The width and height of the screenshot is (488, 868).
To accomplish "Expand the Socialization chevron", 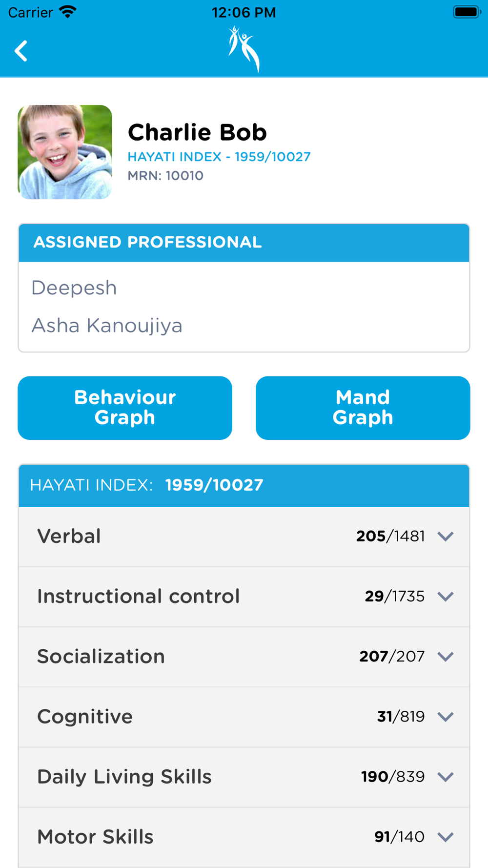I will [x=446, y=656].
